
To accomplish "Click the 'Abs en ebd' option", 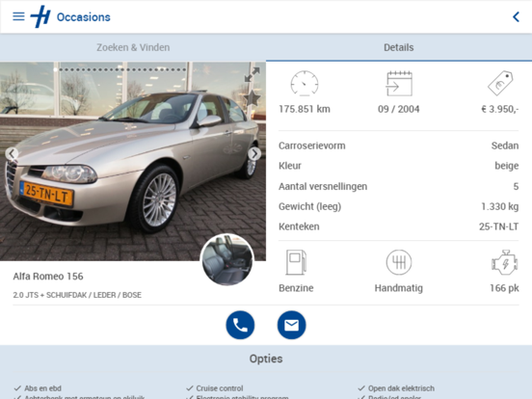I will (x=42, y=388).
